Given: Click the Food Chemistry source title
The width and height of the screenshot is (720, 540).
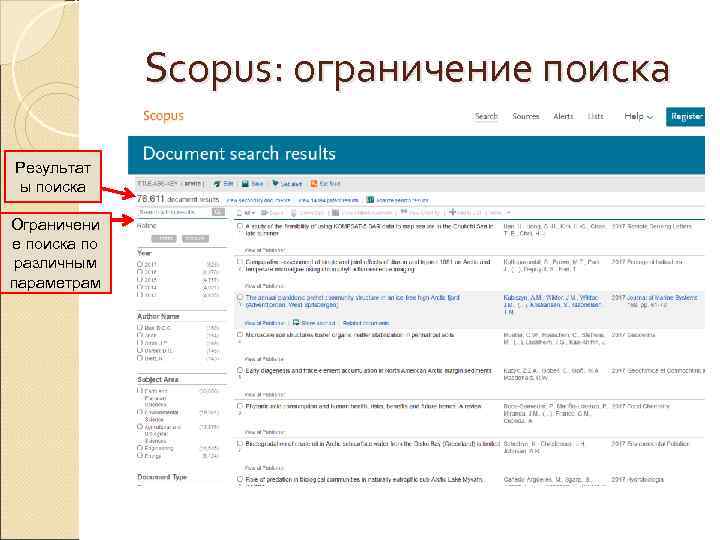Looking at the screenshot, I should [x=647, y=406].
